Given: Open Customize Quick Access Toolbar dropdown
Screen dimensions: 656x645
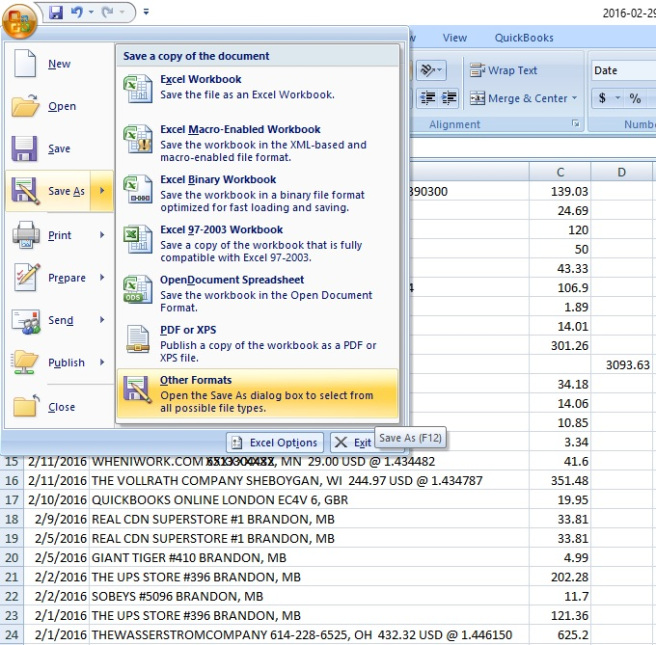Looking at the screenshot, I should click(x=146, y=12).
